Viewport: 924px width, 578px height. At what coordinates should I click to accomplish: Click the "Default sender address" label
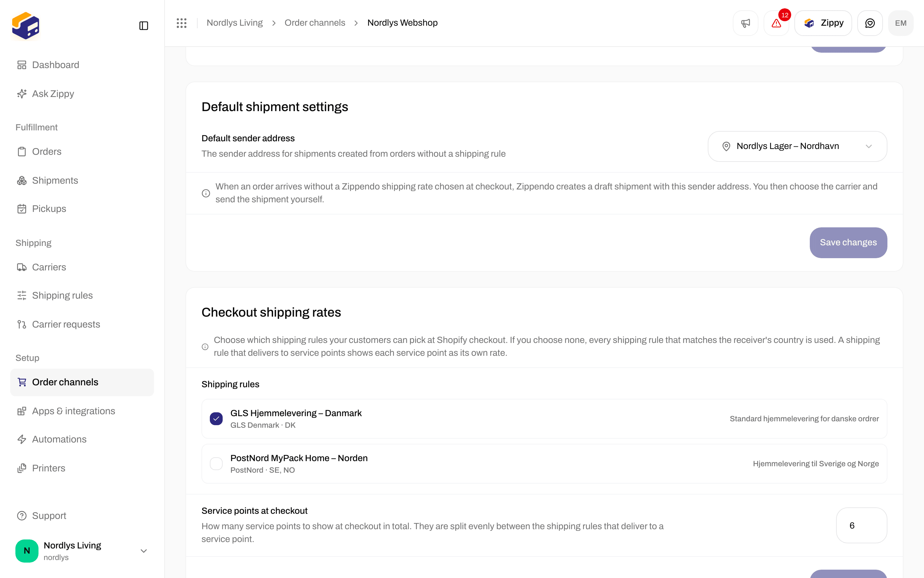click(248, 138)
